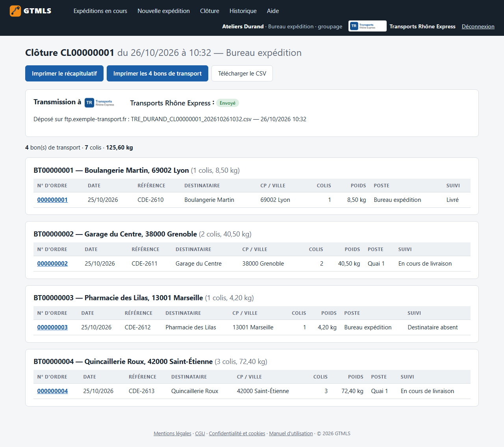The height and width of the screenshot is (447, 504).
Task: Click the Déconnexion link
Action: 478,26
